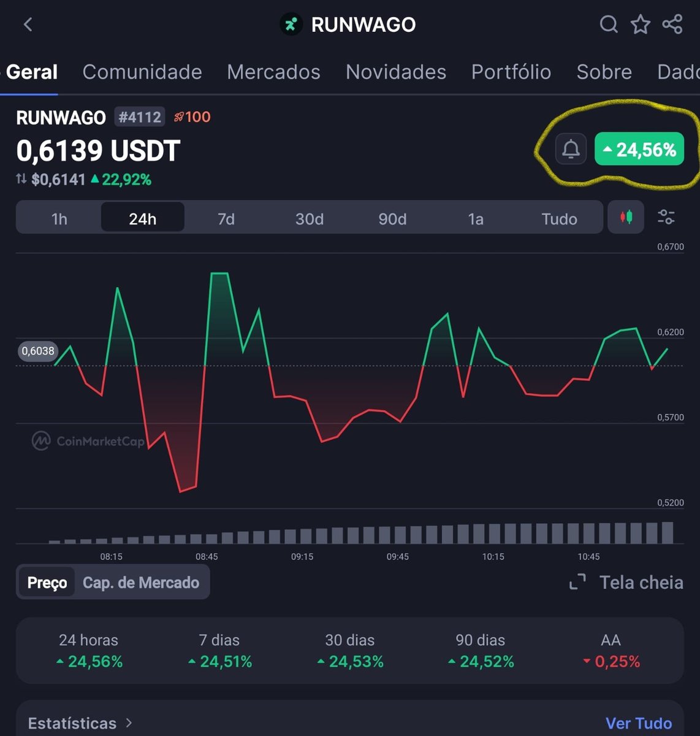Open the Geral tab
Image resolution: width=700 pixels, height=736 pixels.
pyautogui.click(x=32, y=72)
